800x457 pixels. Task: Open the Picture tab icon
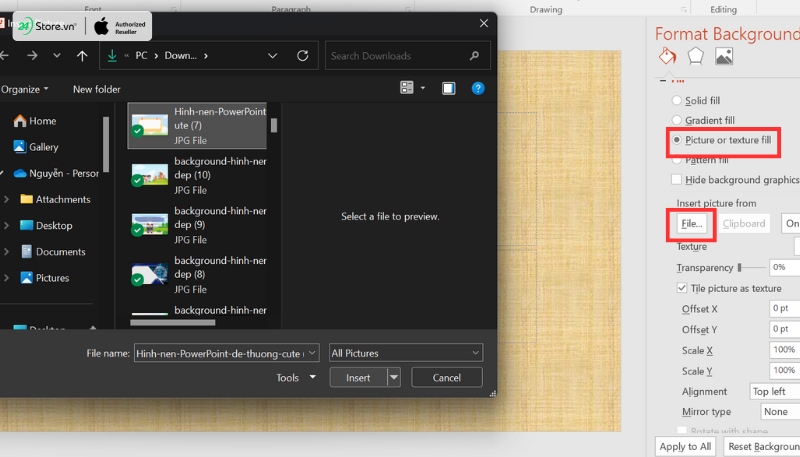click(x=723, y=56)
